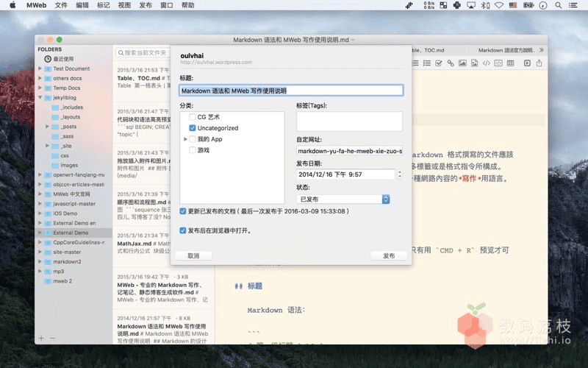
Task: Open the MWeb application menu
Action: 36,5
